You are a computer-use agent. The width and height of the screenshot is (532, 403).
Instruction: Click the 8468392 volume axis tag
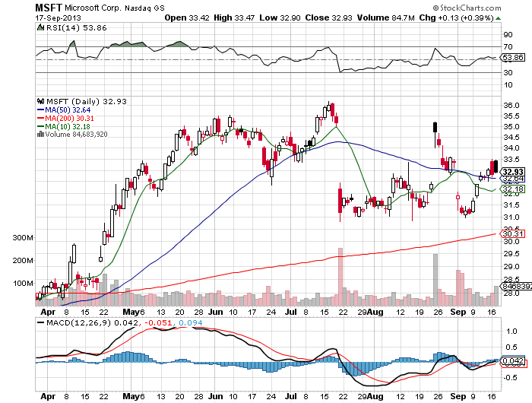coord(516,286)
